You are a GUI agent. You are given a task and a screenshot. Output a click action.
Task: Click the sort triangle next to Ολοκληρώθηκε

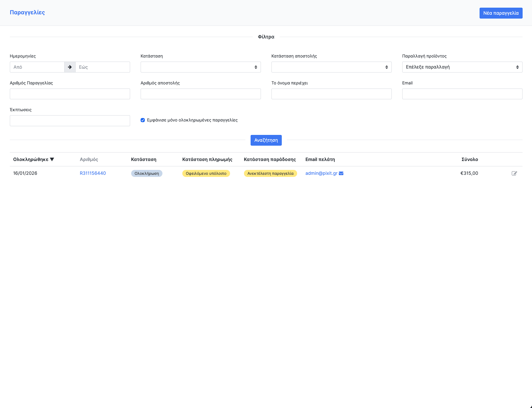click(x=52, y=159)
